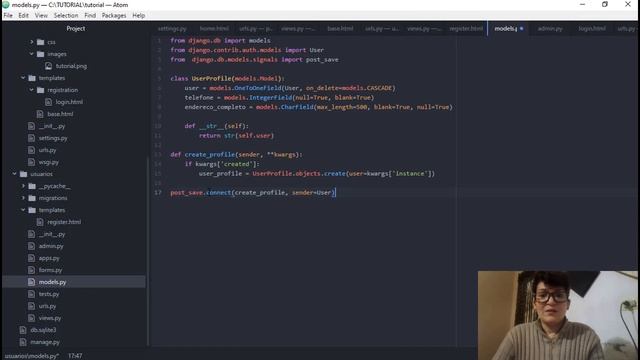Click the admin.py file icon

(31, 246)
